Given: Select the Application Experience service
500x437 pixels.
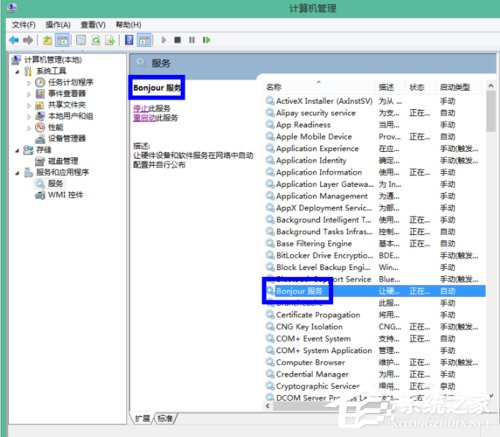Looking at the screenshot, I should pos(317,149).
